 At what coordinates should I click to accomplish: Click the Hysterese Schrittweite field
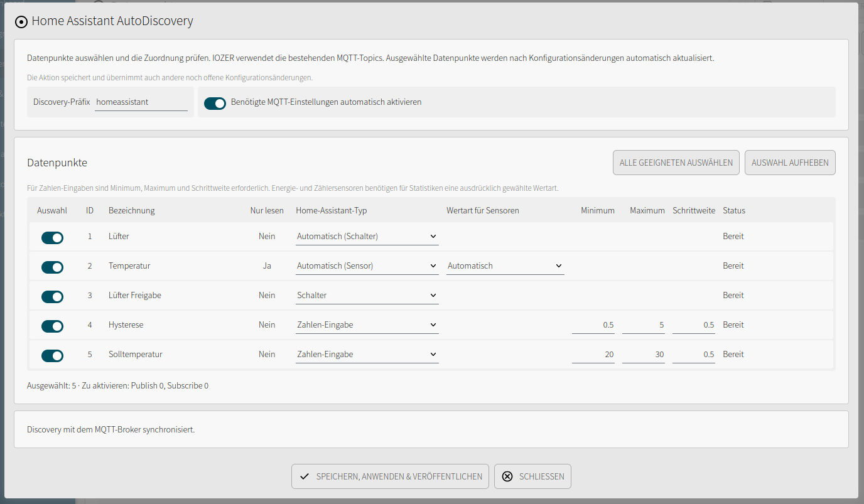click(x=694, y=325)
